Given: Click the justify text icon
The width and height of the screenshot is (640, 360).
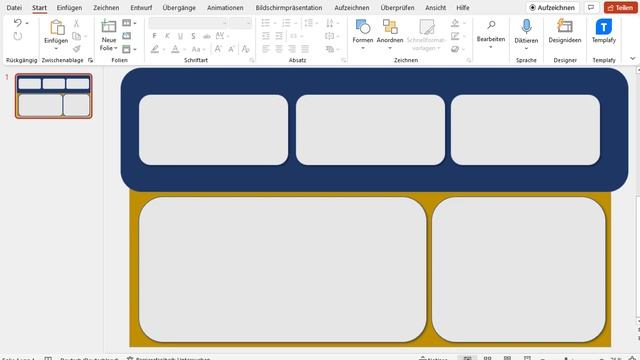Looking at the screenshot, I should pos(305,49).
